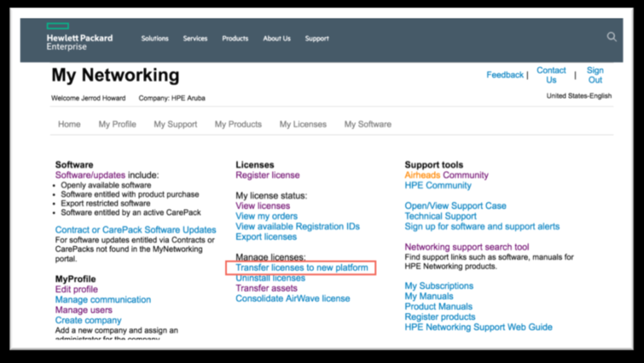Click the Feedback link

pos(505,75)
